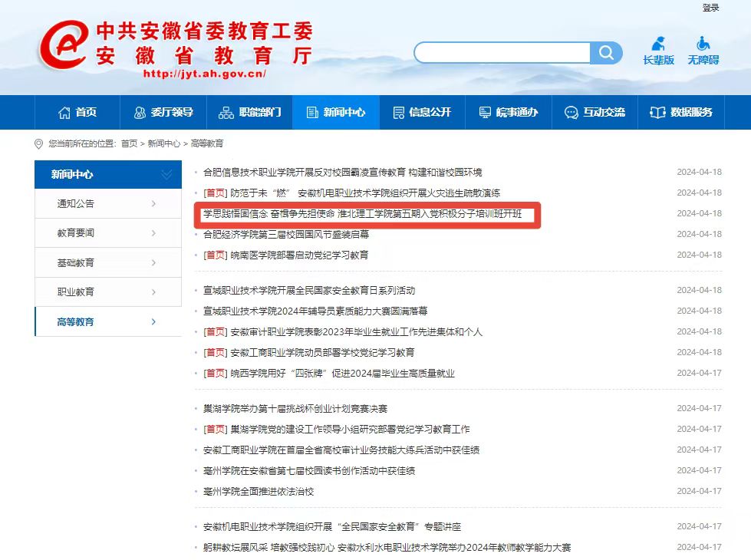Image resolution: width=751 pixels, height=560 pixels.
Task: Go to 首页 in navigation bar
Action: (77, 112)
